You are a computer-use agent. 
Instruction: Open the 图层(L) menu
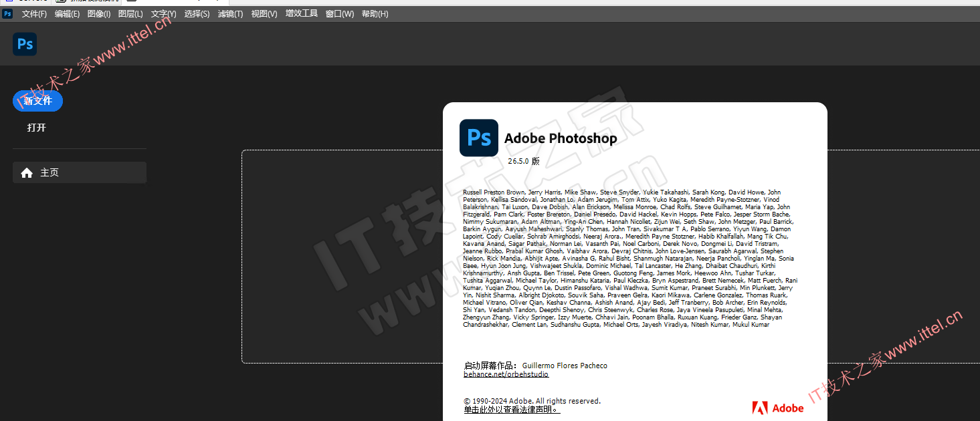130,14
